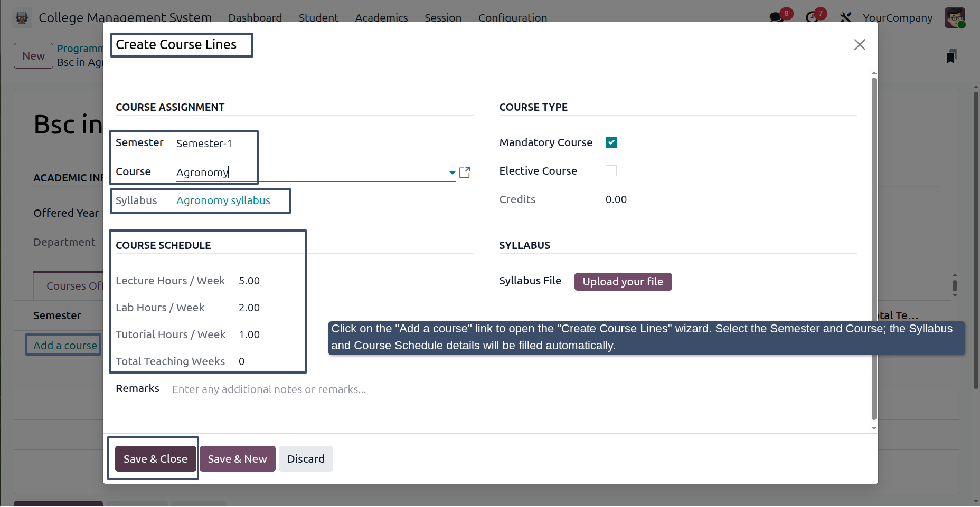Close the Create Course Lines dialog

click(860, 45)
